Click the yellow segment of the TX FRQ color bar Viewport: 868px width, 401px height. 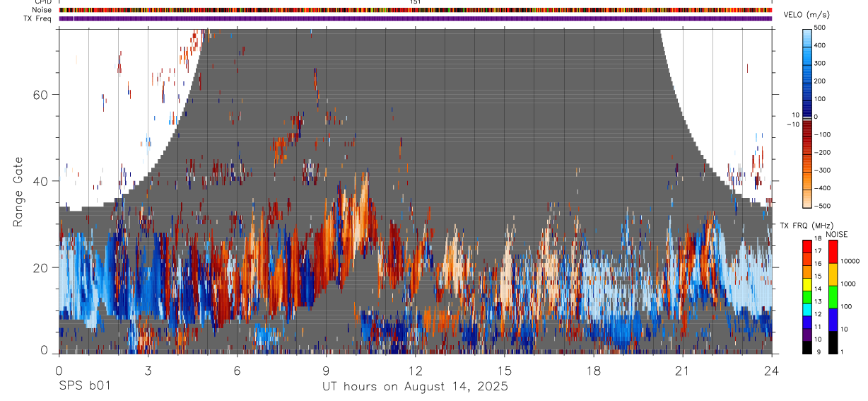(x=807, y=284)
